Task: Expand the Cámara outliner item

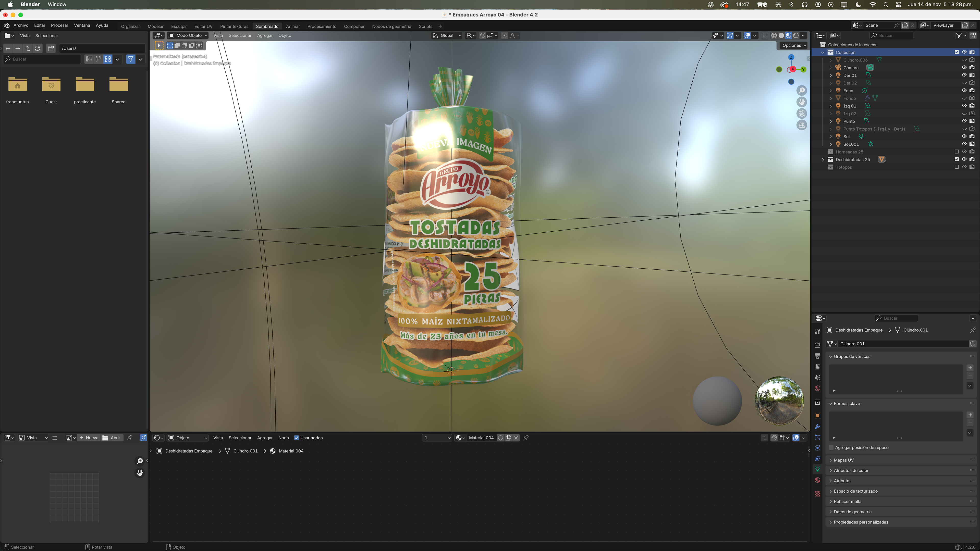Action: tap(830, 68)
